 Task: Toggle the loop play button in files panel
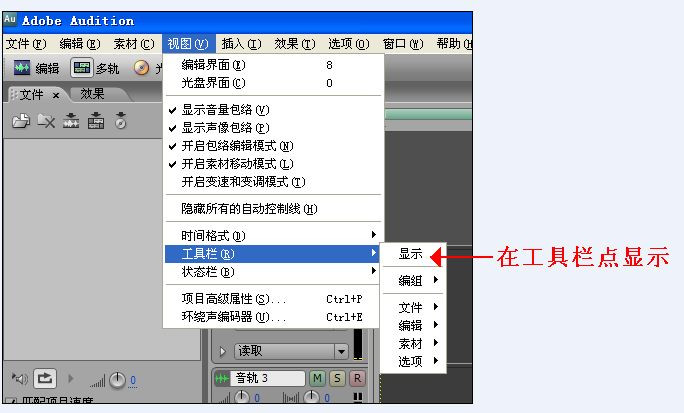pyautogui.click(x=45, y=378)
